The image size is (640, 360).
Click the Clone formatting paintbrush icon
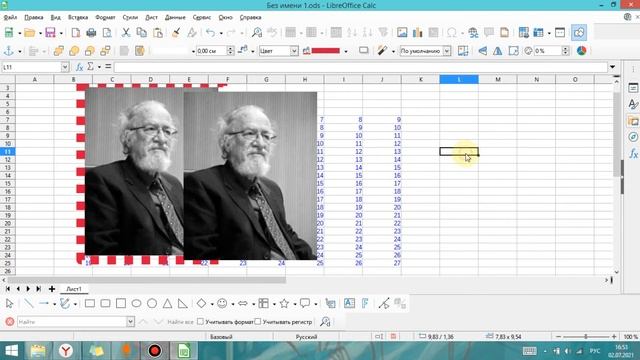[x=176, y=33]
